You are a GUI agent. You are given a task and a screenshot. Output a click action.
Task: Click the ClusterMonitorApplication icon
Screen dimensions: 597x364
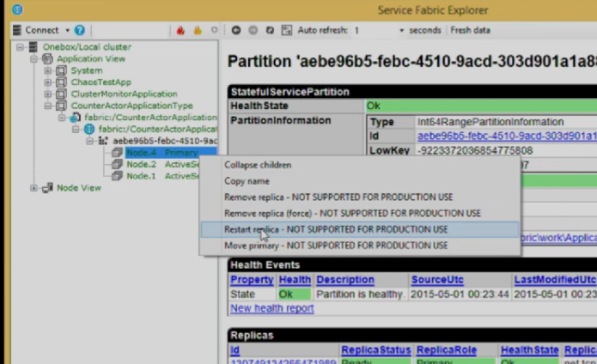tap(61, 94)
